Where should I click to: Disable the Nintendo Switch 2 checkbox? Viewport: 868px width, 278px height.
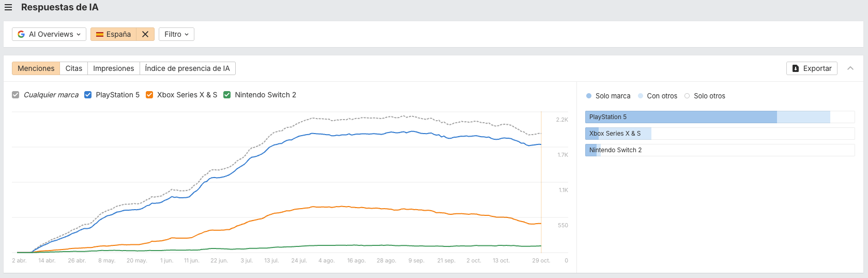227,95
